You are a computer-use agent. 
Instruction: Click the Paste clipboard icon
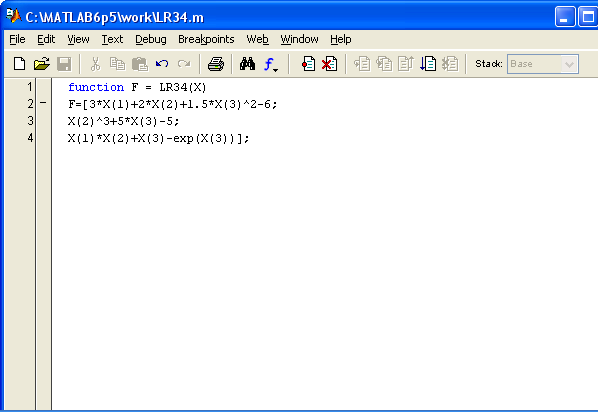pyautogui.click(x=140, y=64)
